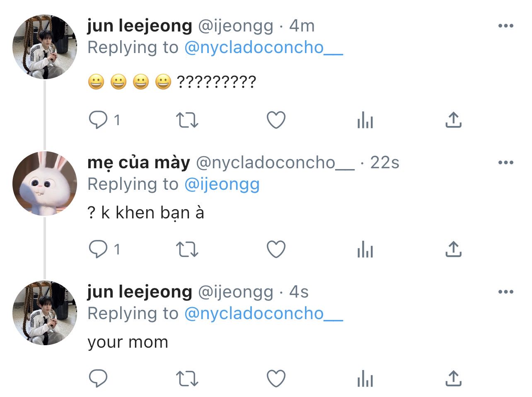Reply to the "k khen bạn à" tweet

coord(98,249)
